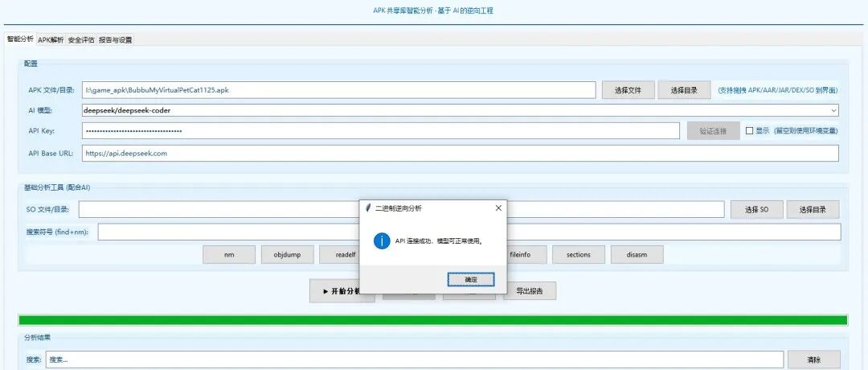Click the 配置 group label
The height and width of the screenshot is (370, 868).
[31, 64]
